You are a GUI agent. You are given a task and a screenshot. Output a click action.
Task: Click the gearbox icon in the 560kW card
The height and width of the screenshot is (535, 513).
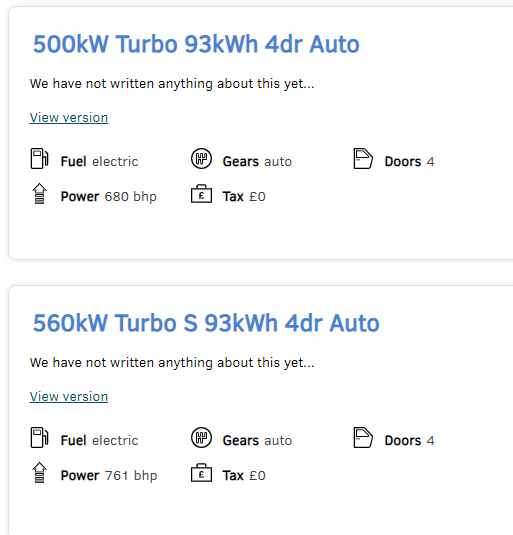point(201,437)
